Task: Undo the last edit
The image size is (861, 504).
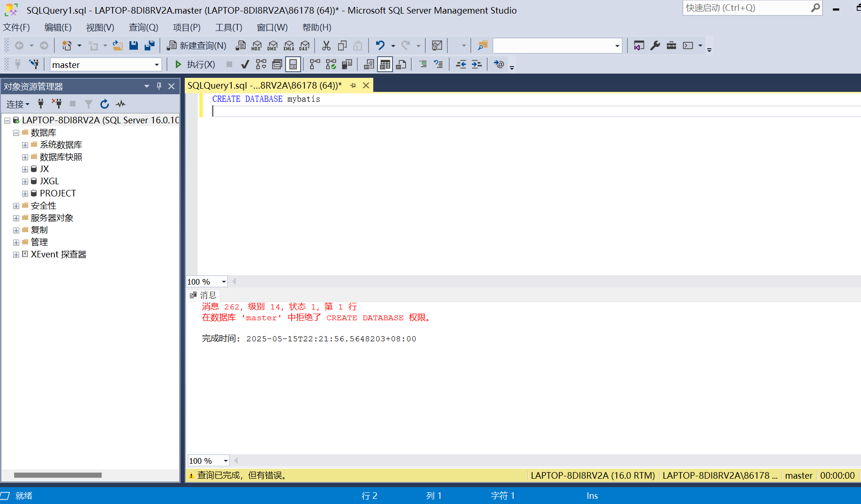Action: click(x=380, y=45)
